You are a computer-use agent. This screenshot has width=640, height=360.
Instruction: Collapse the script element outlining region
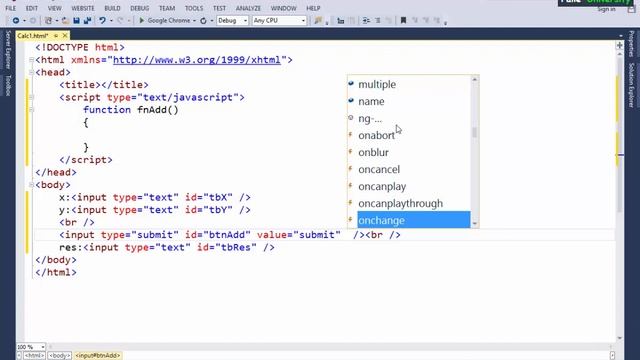pyautogui.click(x=31, y=98)
